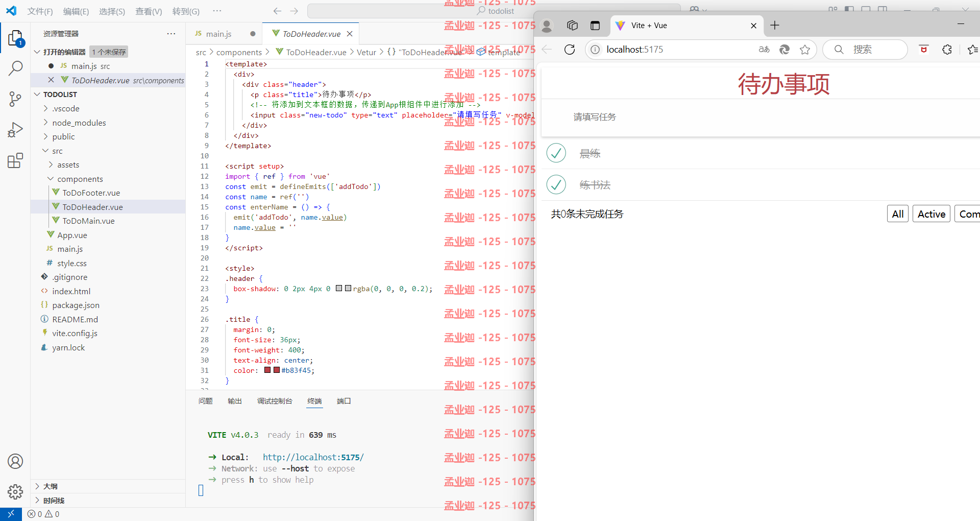The width and height of the screenshot is (980, 521).
Task: Expand the node_modules folder
Action: point(45,123)
